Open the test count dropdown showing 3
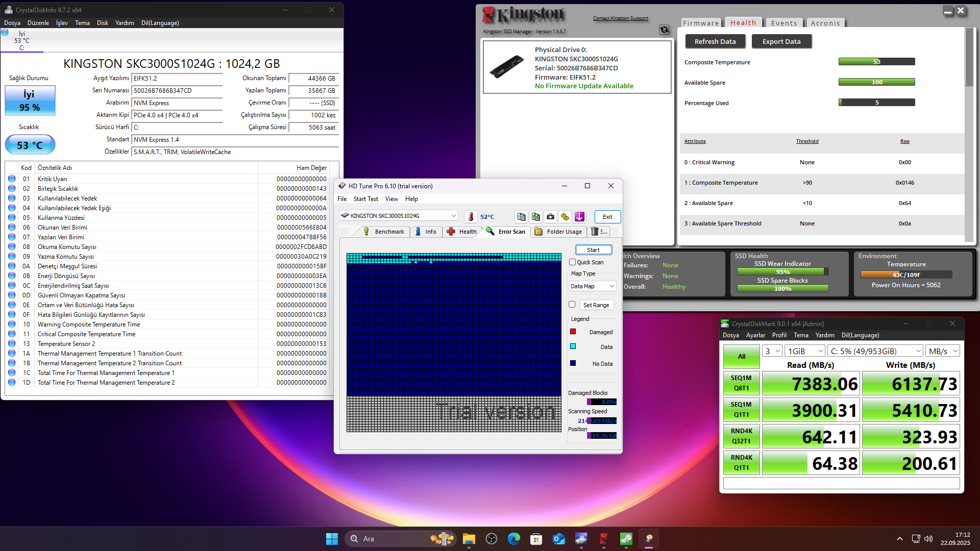980x551 pixels. 772,351
